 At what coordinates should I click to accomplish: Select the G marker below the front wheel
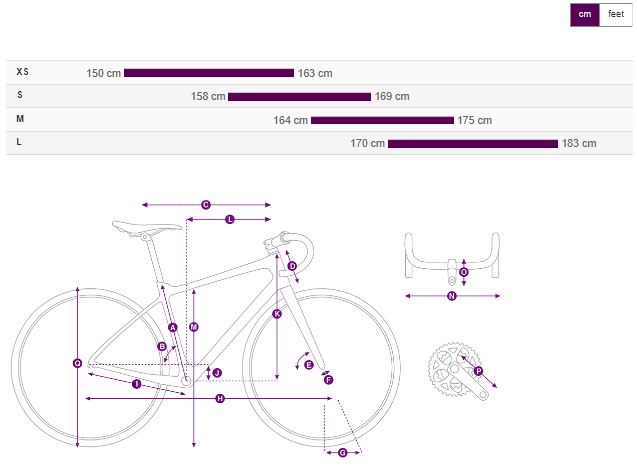click(343, 453)
